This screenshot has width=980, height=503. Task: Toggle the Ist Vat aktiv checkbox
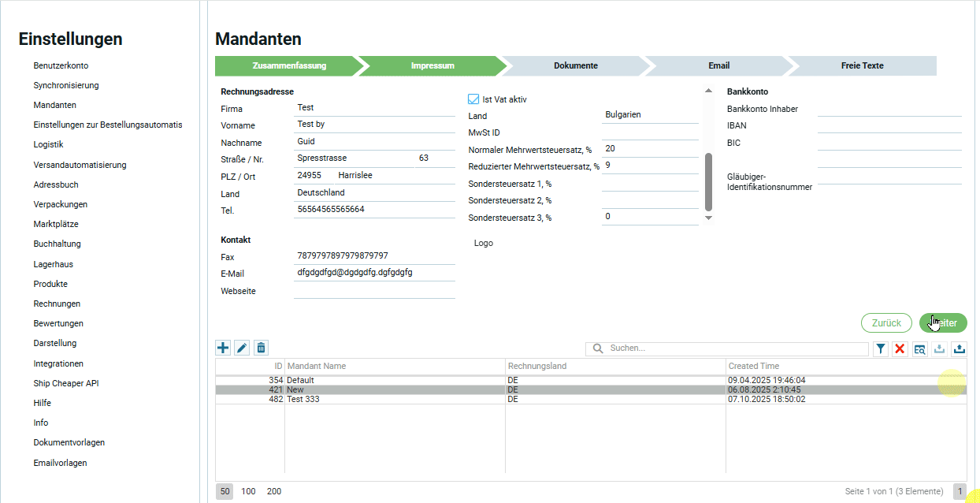tap(473, 99)
